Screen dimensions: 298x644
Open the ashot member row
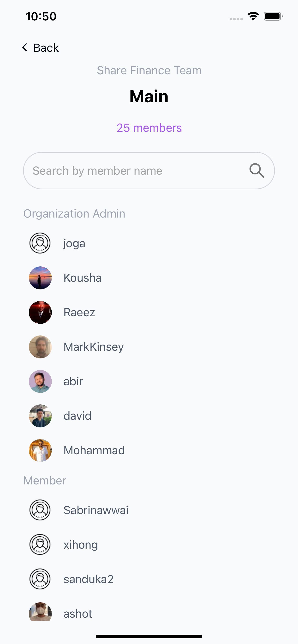coord(149,614)
